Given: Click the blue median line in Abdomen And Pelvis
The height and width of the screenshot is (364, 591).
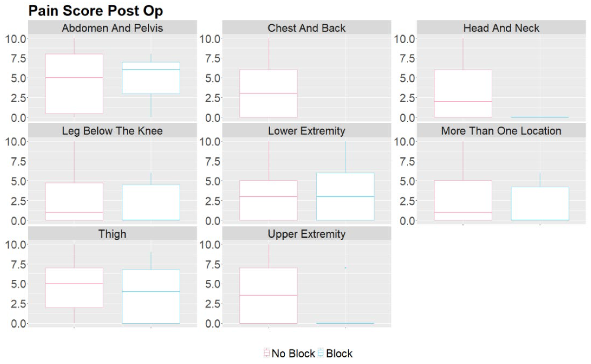Looking at the screenshot, I should (151, 70).
